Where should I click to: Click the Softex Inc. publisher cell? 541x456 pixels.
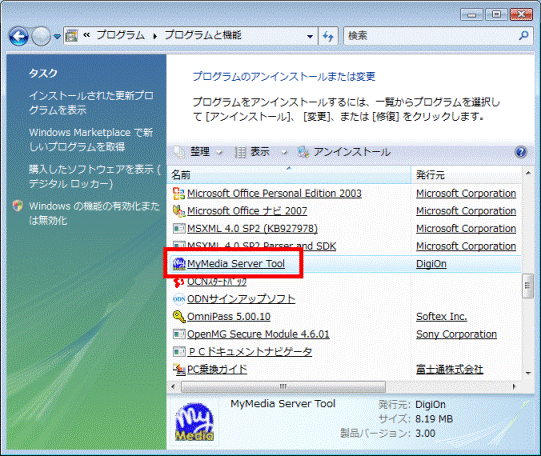[442, 316]
